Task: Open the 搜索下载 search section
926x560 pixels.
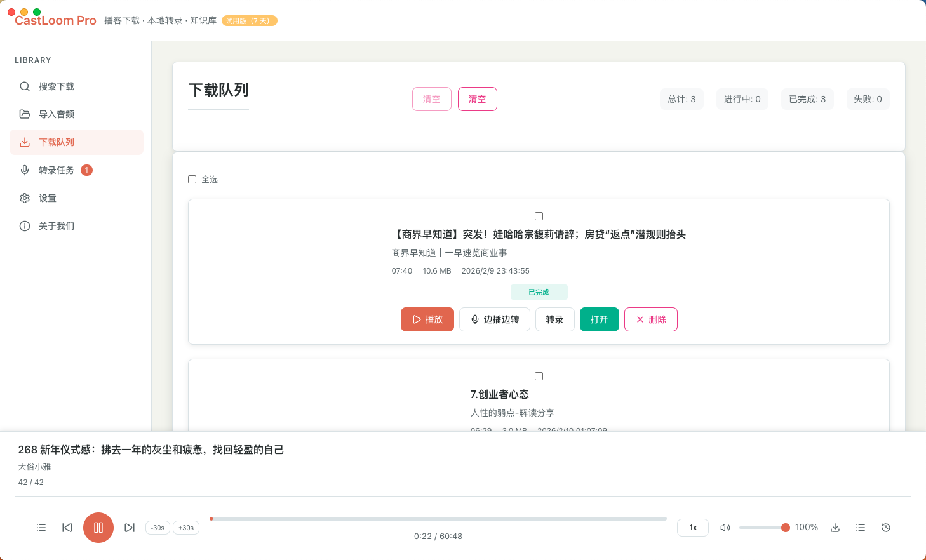Action: click(x=57, y=86)
